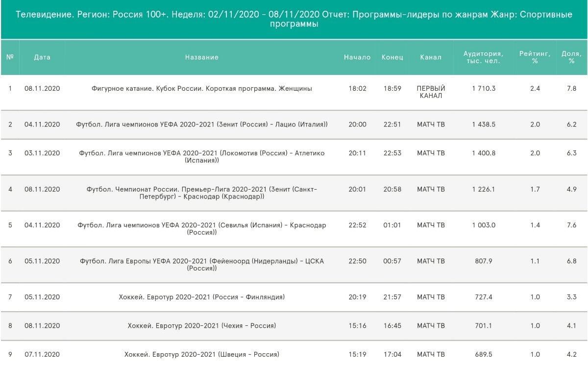Click audience value 689.5
Viewport: 588px width, 367px height.
click(x=484, y=354)
